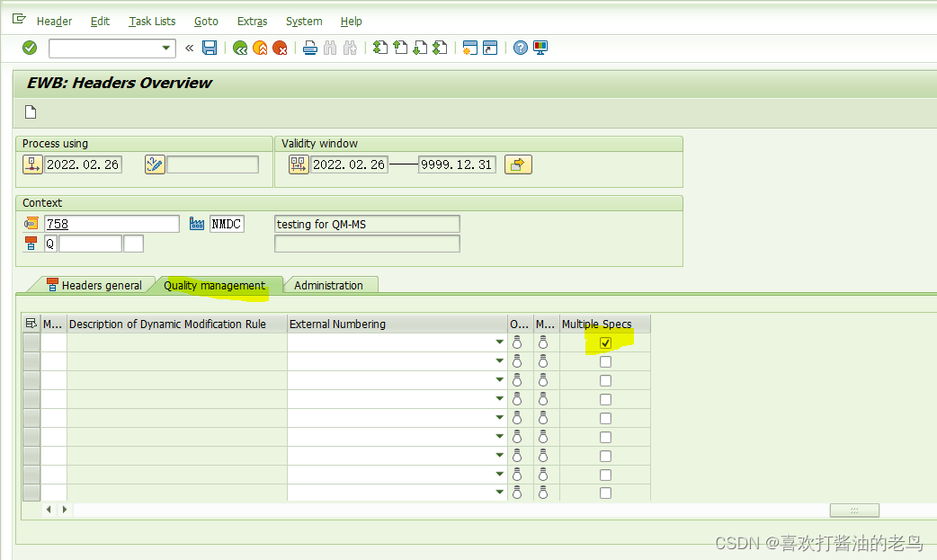Click the Enter (green check) button
This screenshot has height=560, width=937.
pos(28,48)
